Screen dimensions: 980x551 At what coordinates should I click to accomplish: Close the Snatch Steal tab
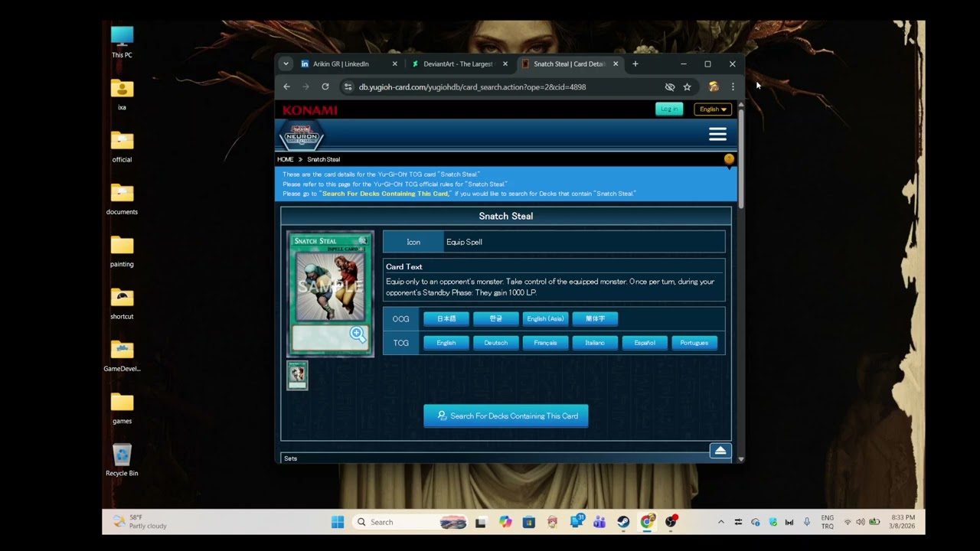click(x=615, y=64)
